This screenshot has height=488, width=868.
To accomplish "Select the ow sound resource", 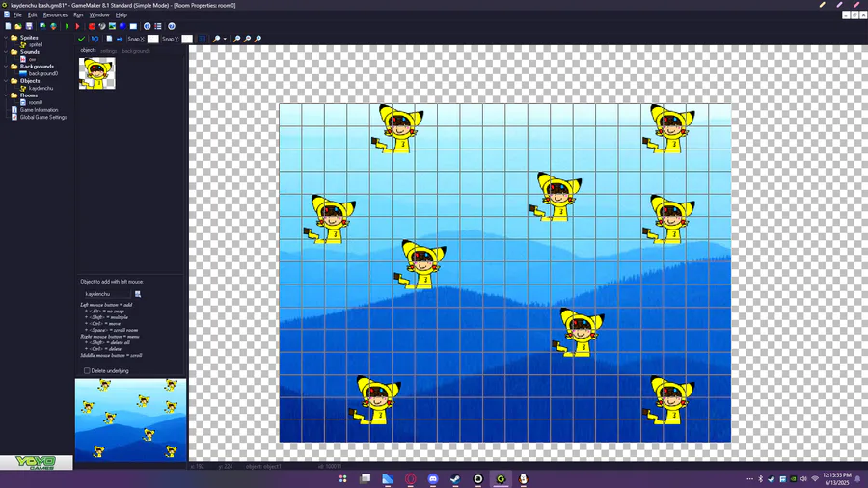I will tap(32, 59).
